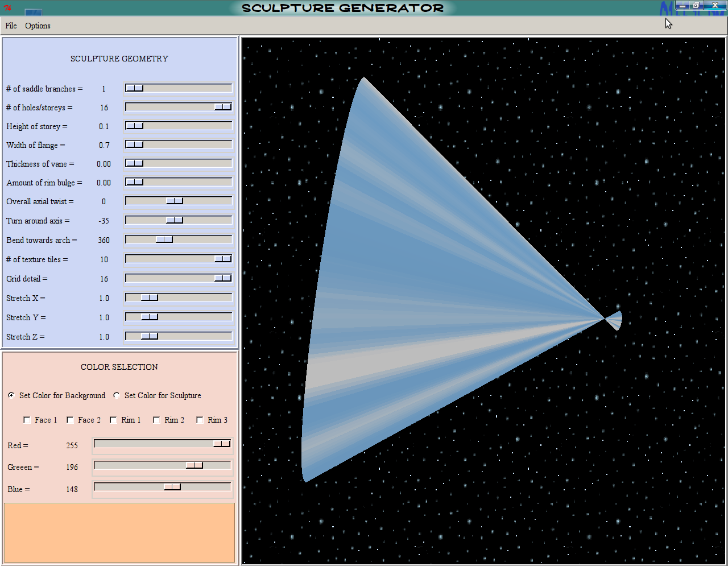Select Set Color for Sculpture radio button

click(x=117, y=395)
